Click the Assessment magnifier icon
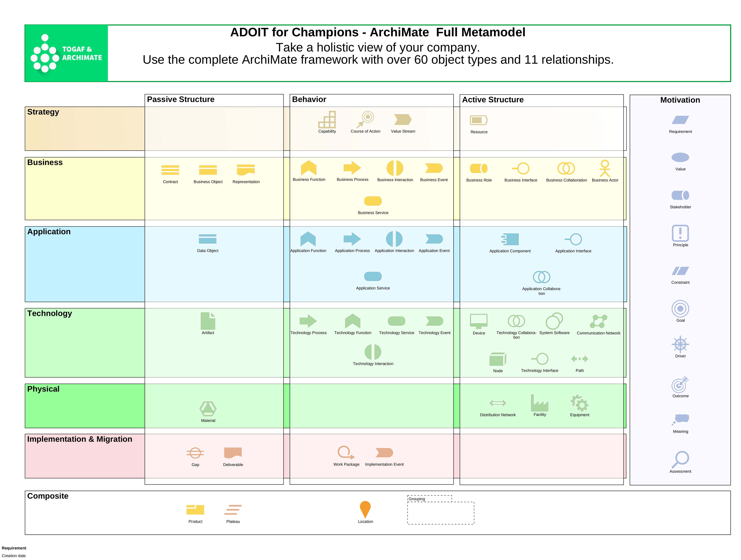This screenshot has width=741, height=560. 680,460
